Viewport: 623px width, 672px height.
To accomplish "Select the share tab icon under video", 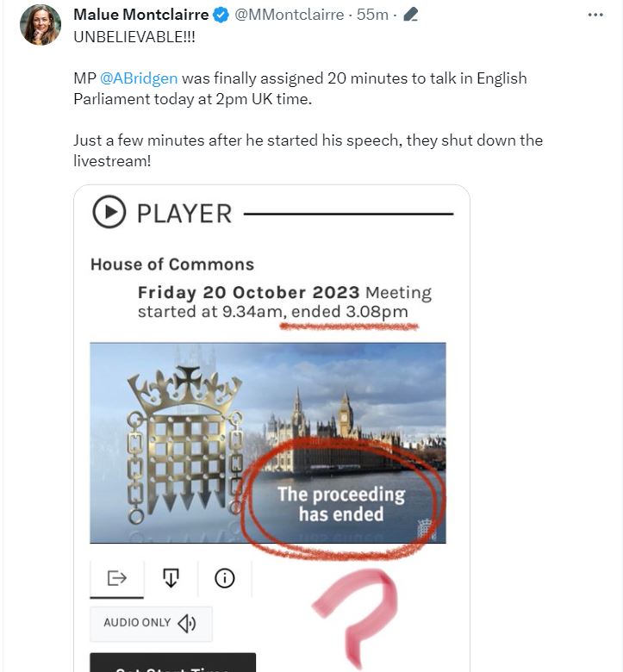I will 116,578.
